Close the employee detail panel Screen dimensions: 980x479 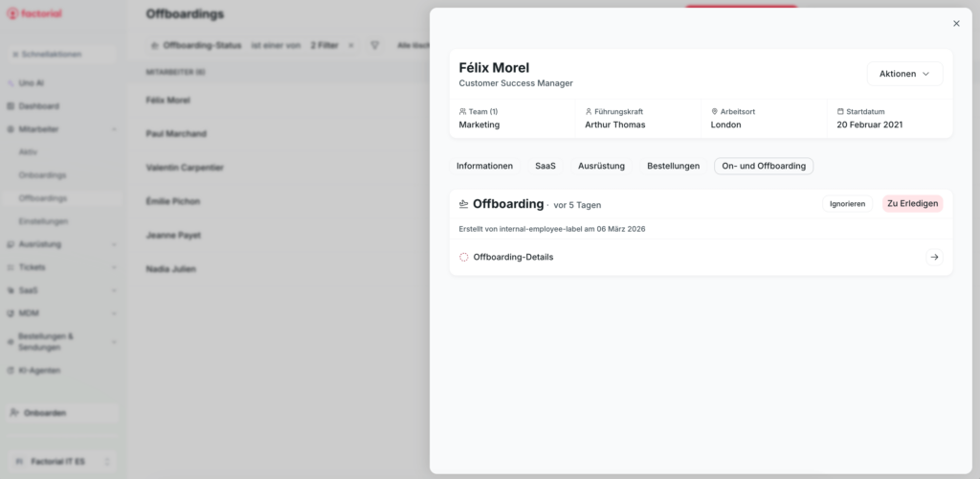pyautogui.click(x=956, y=24)
